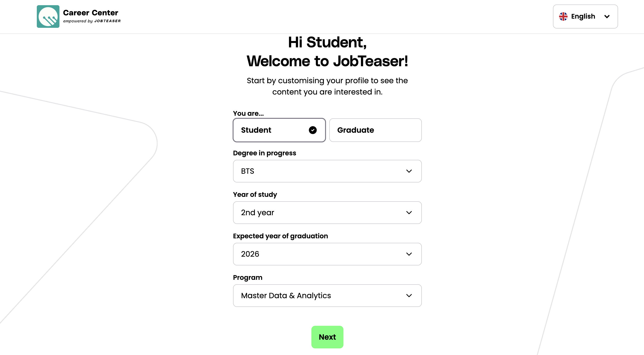Image resolution: width=644 pixels, height=355 pixels.
Task: Click the checkmark icon on Student option
Action: pyautogui.click(x=313, y=130)
